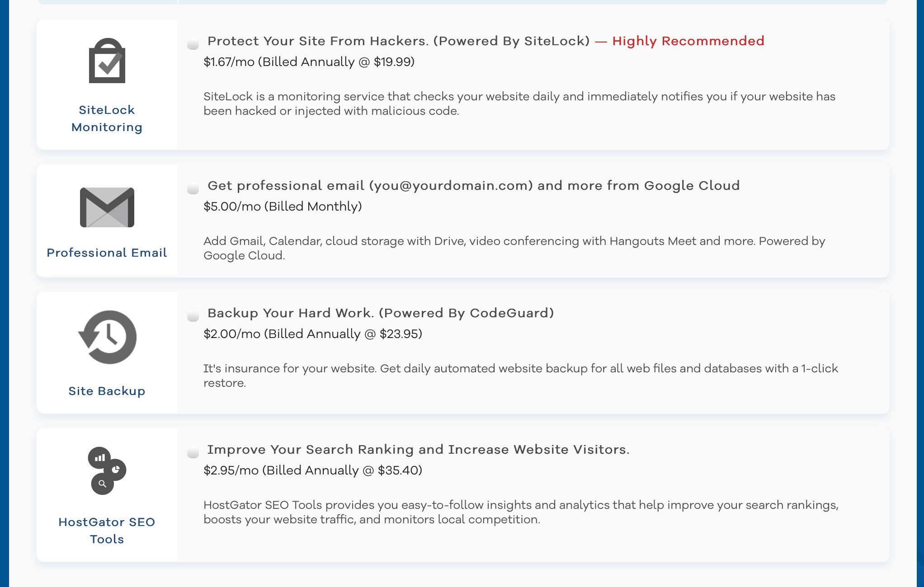The image size is (924, 587).
Task: Click the HostGator SEO Tools label
Action: tap(107, 531)
